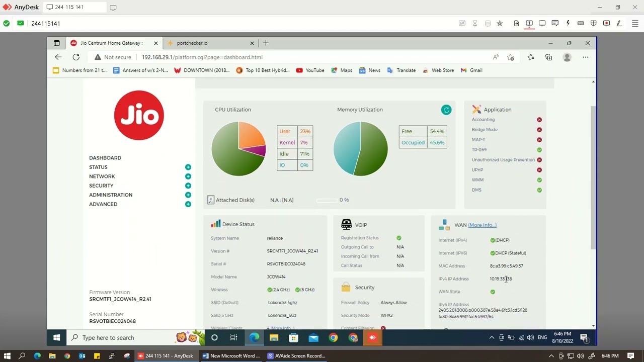644x362 pixels.
Task: Expand the SECURITY menu plus icon
Action: click(188, 186)
